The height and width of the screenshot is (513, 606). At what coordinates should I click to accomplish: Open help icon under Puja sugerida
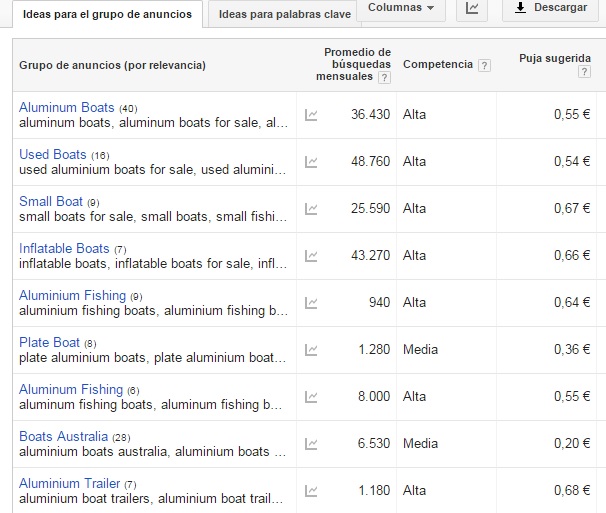click(x=584, y=72)
